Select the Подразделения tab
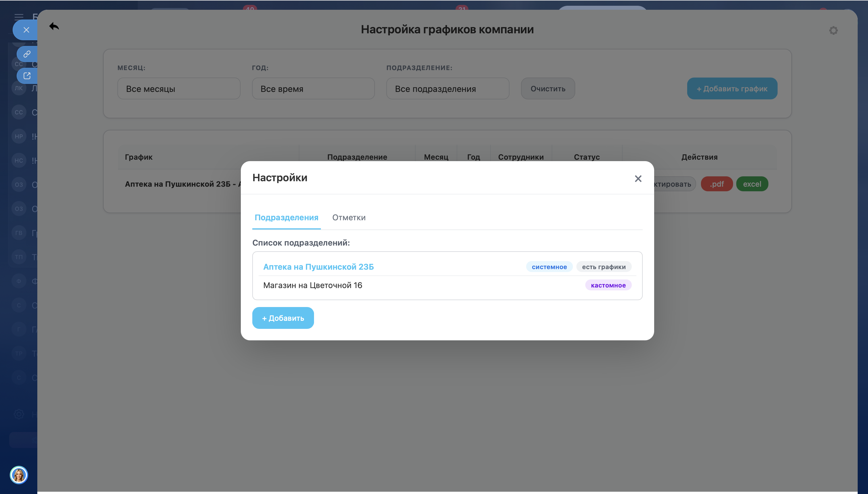This screenshot has width=868, height=494. 286,217
